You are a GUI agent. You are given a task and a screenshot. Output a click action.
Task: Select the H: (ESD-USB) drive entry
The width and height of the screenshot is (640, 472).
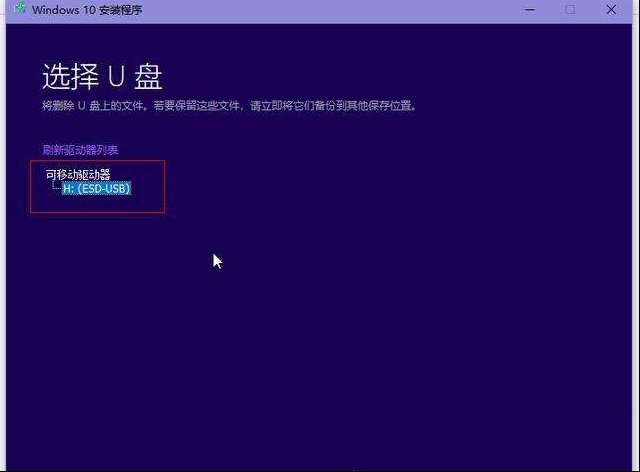[97, 188]
